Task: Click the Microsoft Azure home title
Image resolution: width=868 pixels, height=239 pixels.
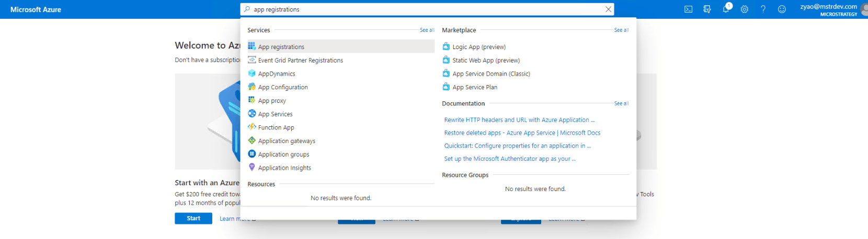Action: [36, 9]
